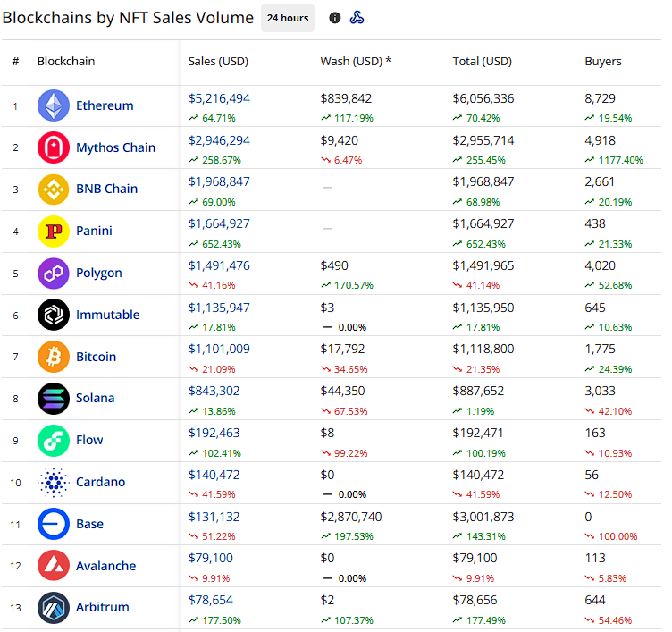Click the Panini logo icon
Screen dimensions: 672x632
[54, 232]
